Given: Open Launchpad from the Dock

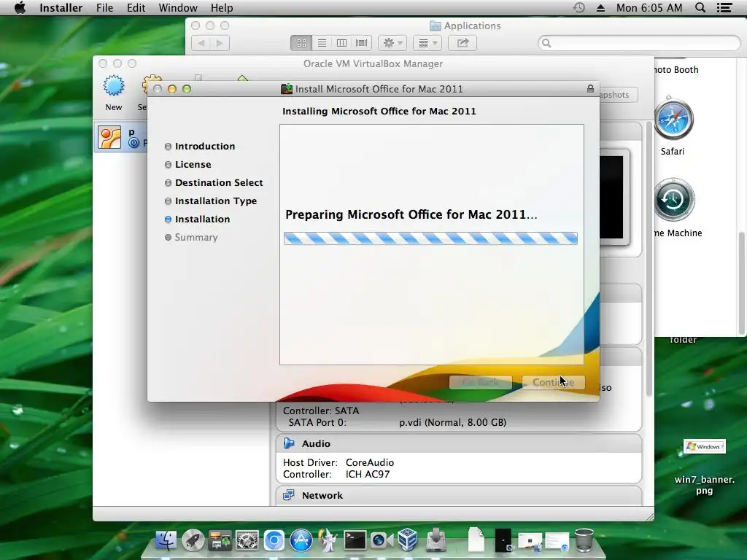Looking at the screenshot, I should point(193,540).
